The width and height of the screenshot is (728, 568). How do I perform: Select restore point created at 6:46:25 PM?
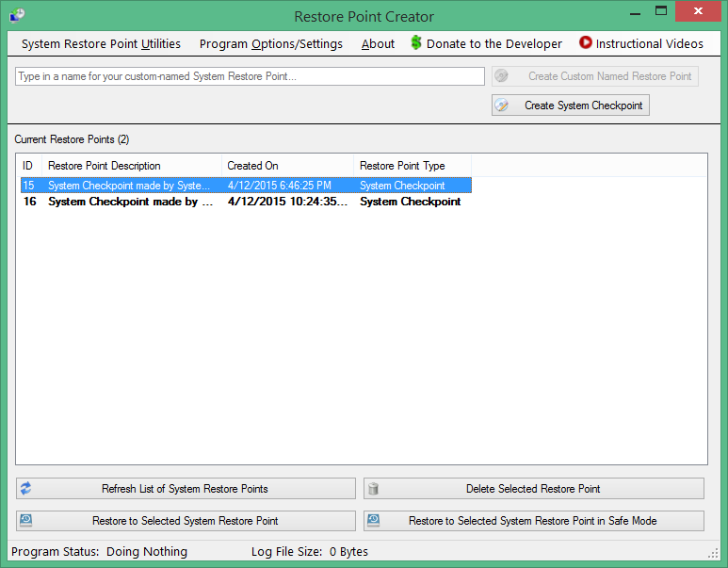coord(278,186)
